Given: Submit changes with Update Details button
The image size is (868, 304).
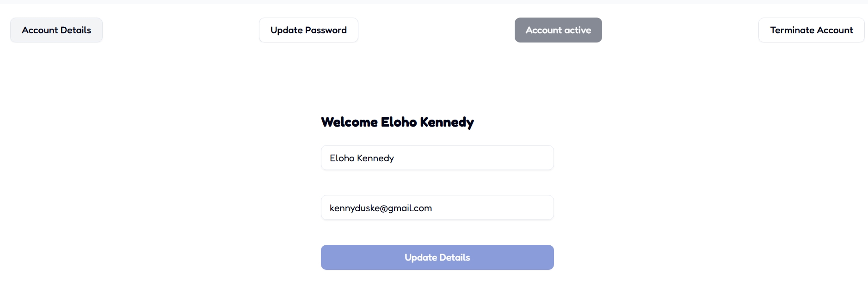Looking at the screenshot, I should pos(437,257).
